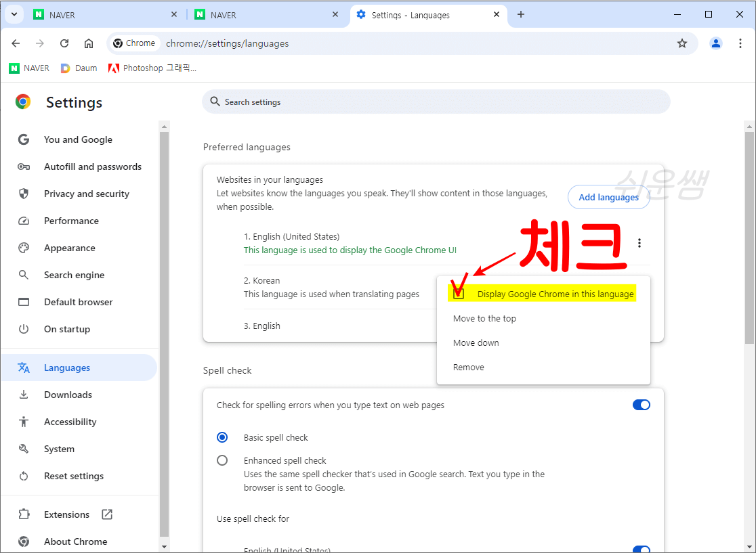Open the NAVER bookmark
Viewport: 756px width, 553px height.
click(x=29, y=68)
